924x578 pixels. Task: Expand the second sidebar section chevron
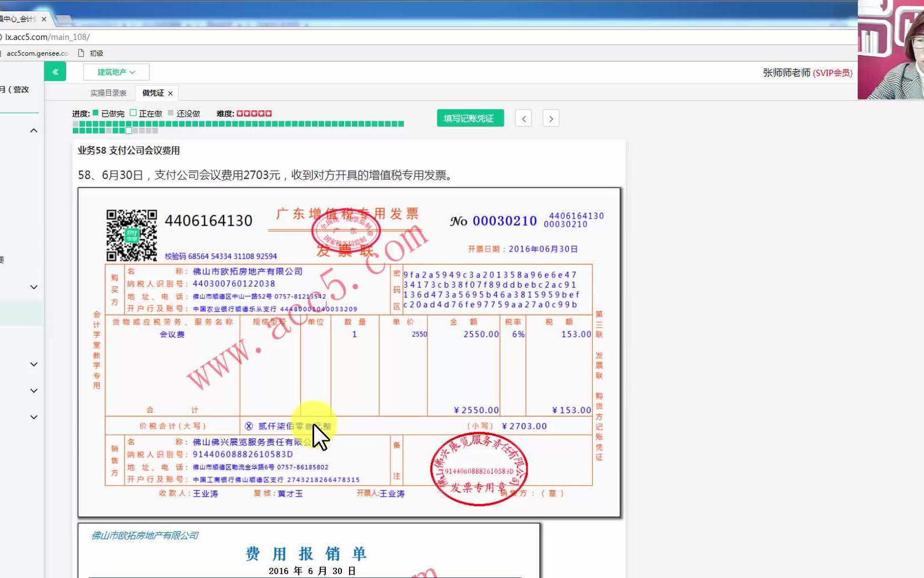(34, 287)
